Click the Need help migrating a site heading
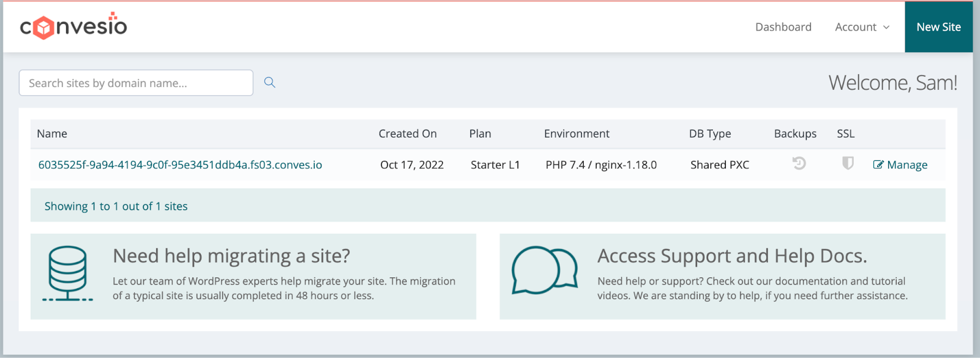 click(232, 256)
